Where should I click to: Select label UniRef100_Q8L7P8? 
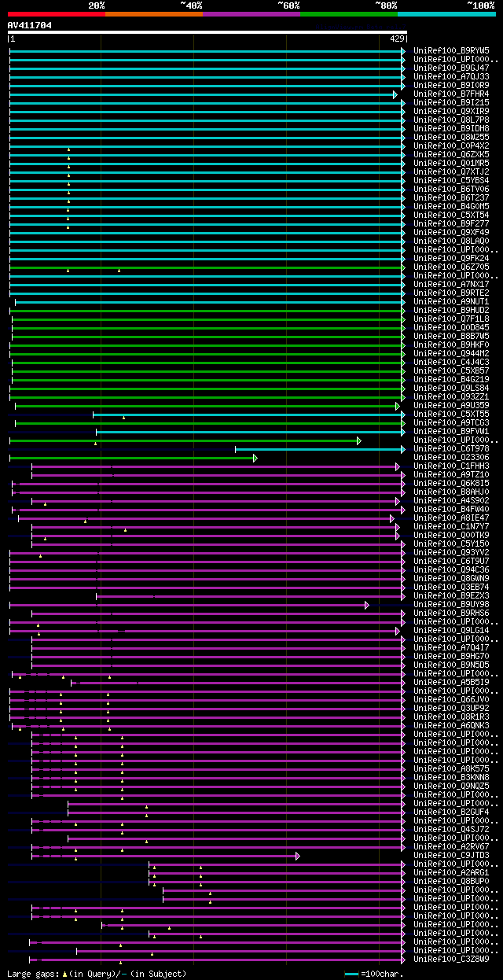point(451,120)
